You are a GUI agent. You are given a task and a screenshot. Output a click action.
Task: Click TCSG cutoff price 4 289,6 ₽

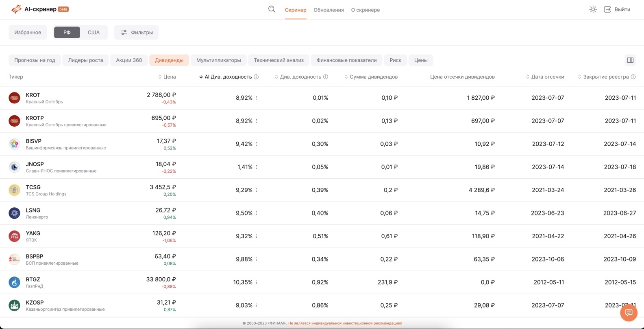point(482,190)
